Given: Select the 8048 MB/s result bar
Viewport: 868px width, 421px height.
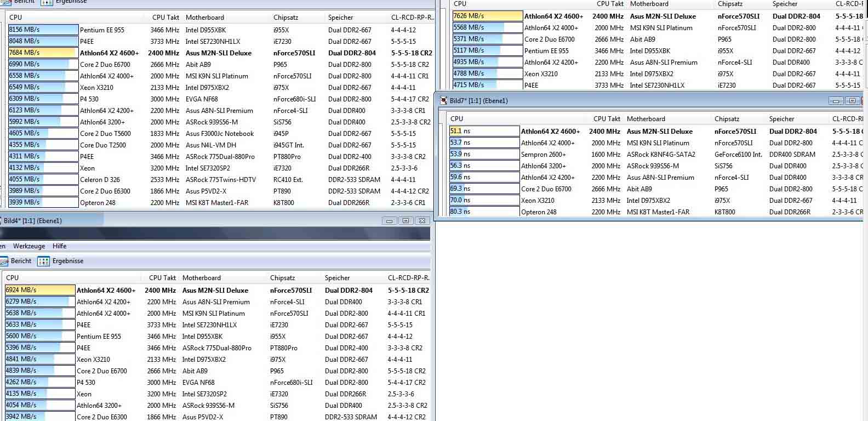Looking at the screenshot, I should pos(43,41).
